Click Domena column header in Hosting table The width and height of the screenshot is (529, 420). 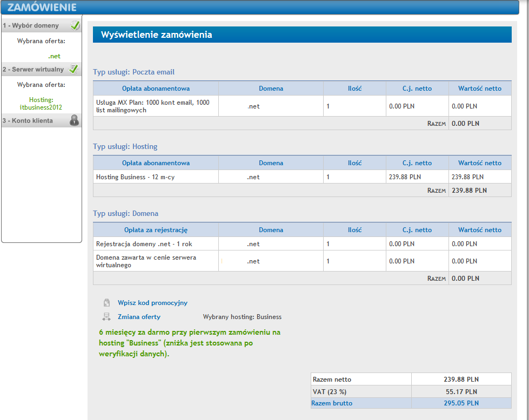(x=271, y=163)
